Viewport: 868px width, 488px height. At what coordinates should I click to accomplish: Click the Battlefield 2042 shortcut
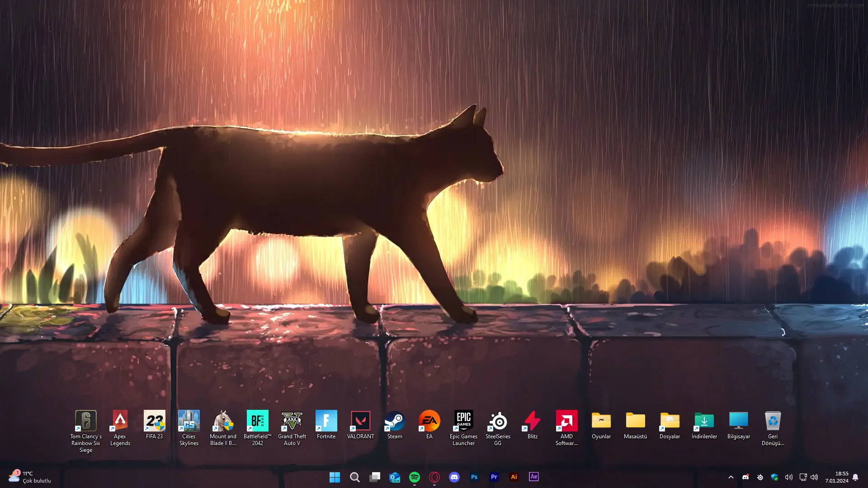258,427
